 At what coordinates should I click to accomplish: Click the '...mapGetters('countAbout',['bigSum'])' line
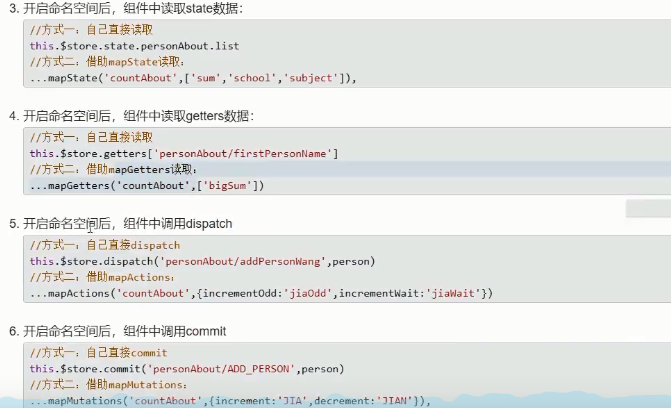[x=147, y=186]
